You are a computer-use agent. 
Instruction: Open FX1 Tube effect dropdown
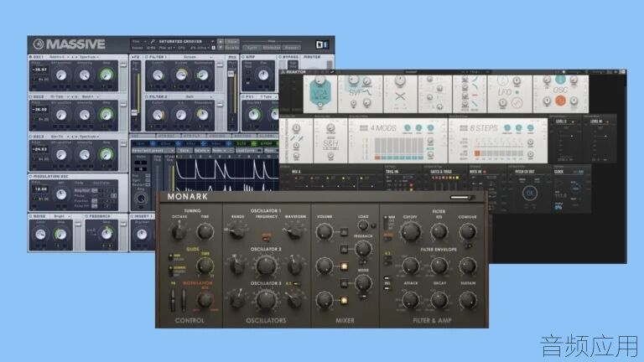coord(267,97)
